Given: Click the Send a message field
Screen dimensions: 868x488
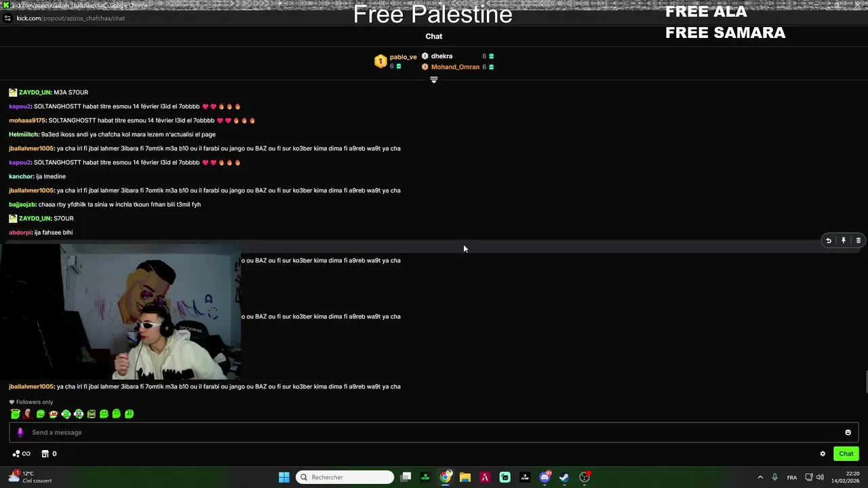Looking at the screenshot, I should [x=434, y=432].
